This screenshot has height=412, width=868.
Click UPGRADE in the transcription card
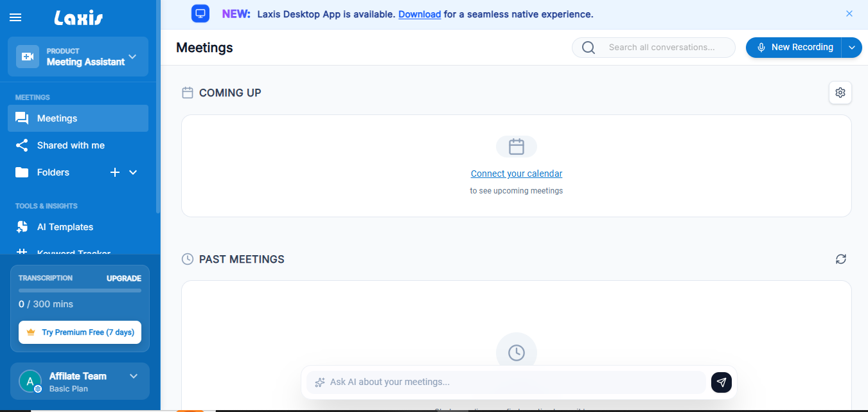pos(124,278)
